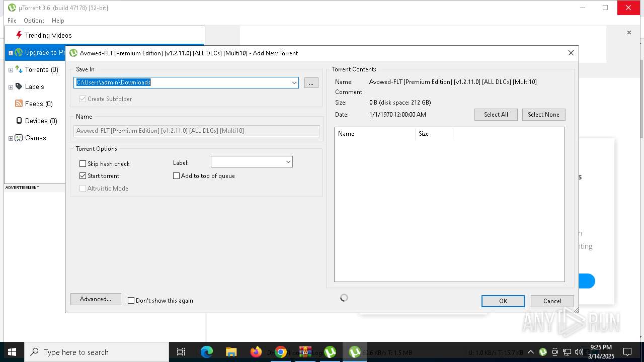This screenshot has width=644, height=362.
Task: Click the active uTorrent taskbar icon
Action: pyautogui.click(x=355, y=352)
